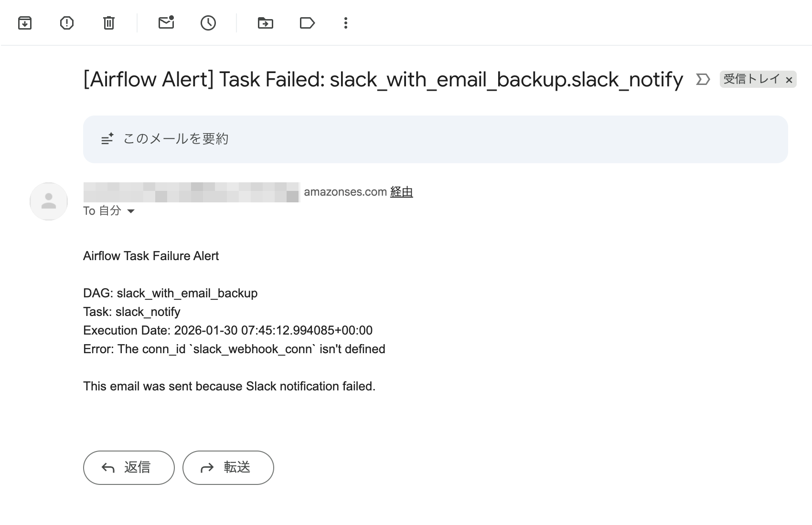Open the more actions overflow menu
This screenshot has width=812, height=525.
345,22
